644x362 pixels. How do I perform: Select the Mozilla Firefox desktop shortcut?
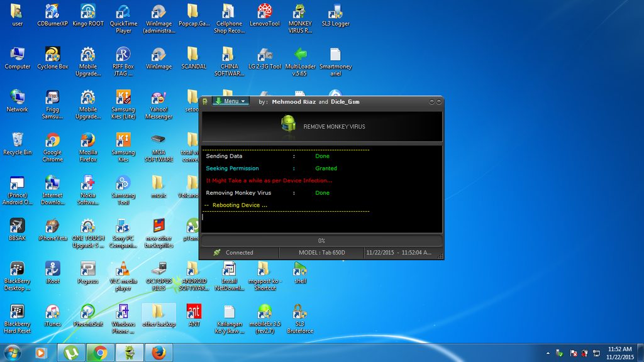(x=88, y=147)
